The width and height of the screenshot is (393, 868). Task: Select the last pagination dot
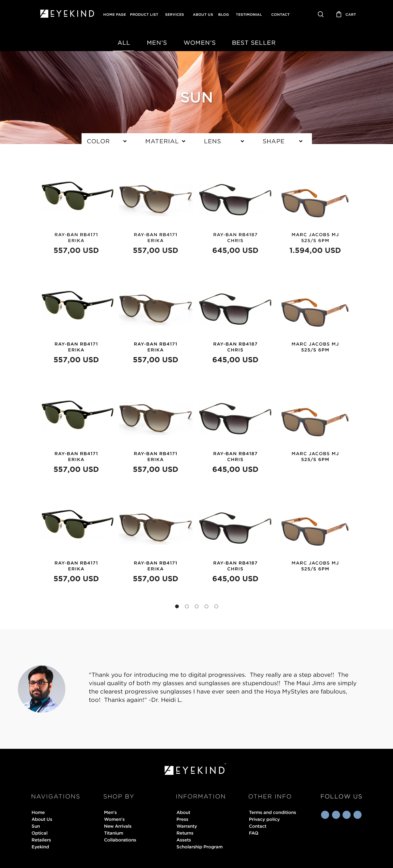(216, 606)
